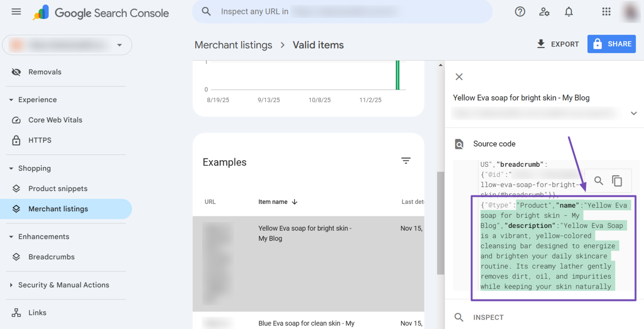644x329 pixels.
Task: Navigate back to Merchant listings breadcrumb
Action: 233,45
